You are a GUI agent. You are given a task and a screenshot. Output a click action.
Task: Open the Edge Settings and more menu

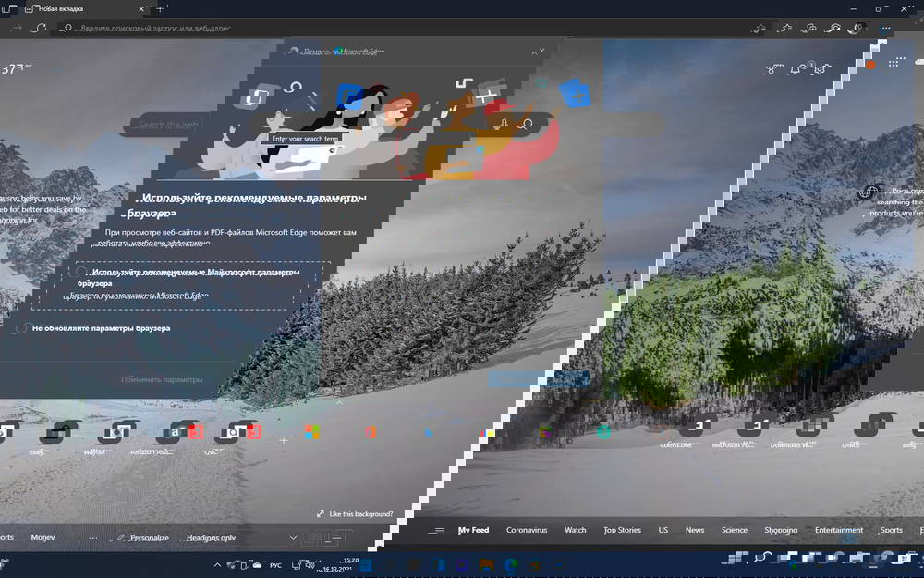[x=884, y=28]
